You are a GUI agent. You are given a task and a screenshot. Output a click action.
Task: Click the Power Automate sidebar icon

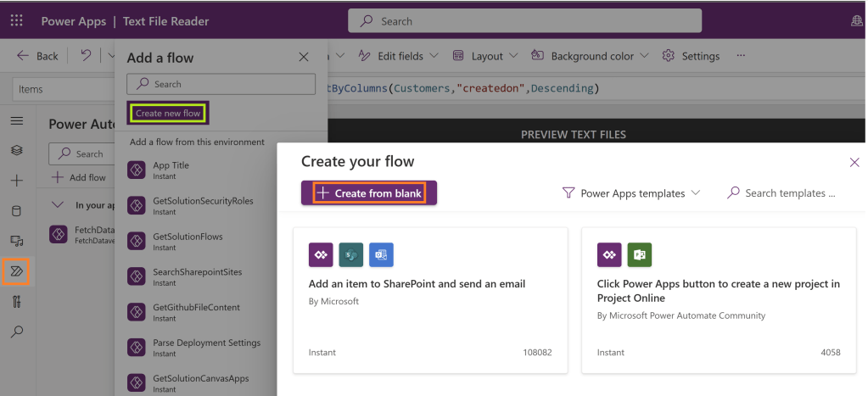[16, 271]
